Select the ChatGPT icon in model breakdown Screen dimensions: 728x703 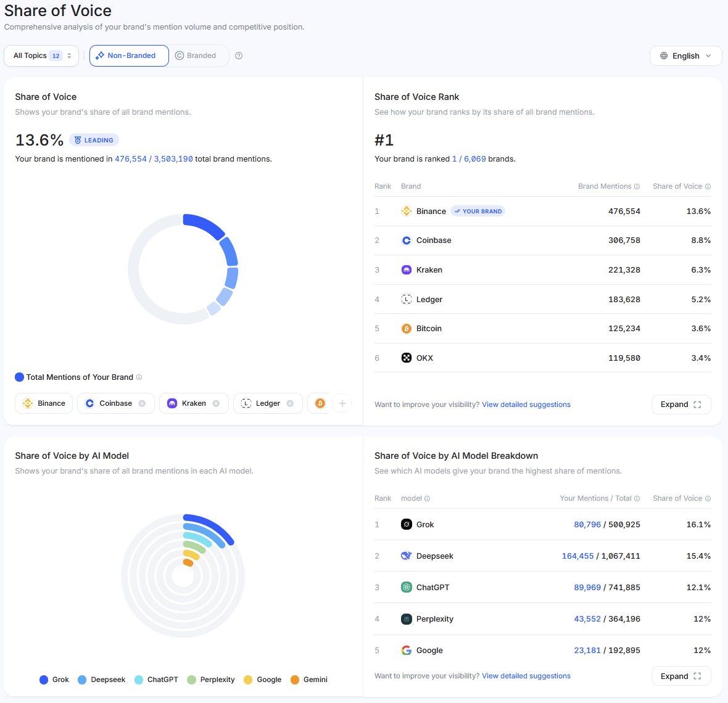407,587
